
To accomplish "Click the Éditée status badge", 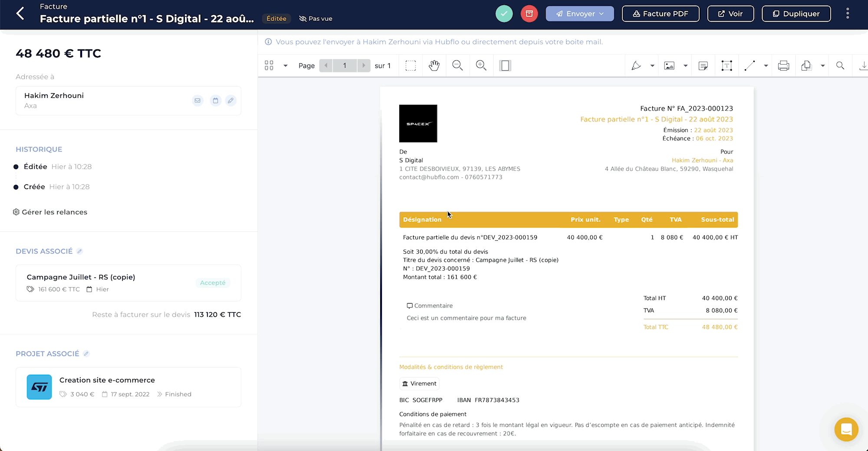I will tap(276, 19).
